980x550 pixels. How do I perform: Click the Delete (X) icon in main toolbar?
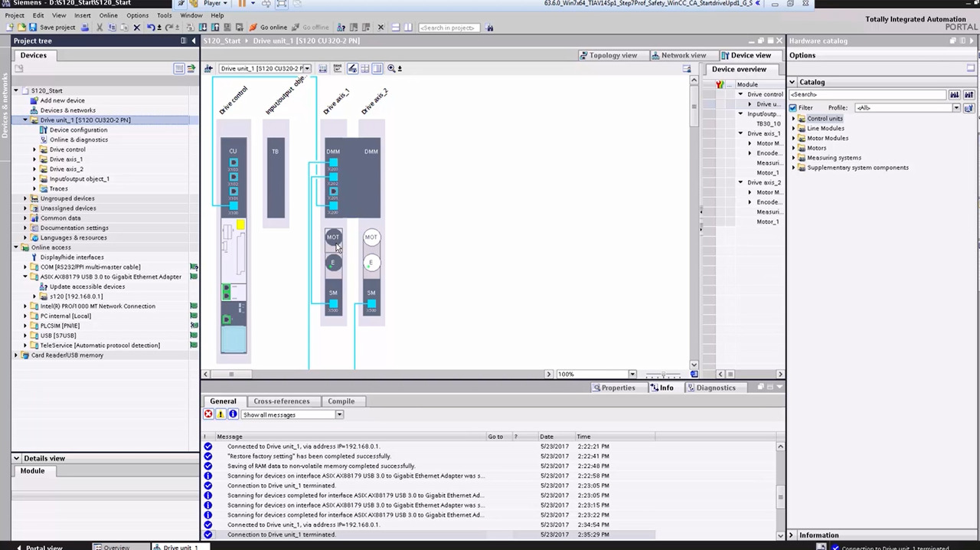137,28
